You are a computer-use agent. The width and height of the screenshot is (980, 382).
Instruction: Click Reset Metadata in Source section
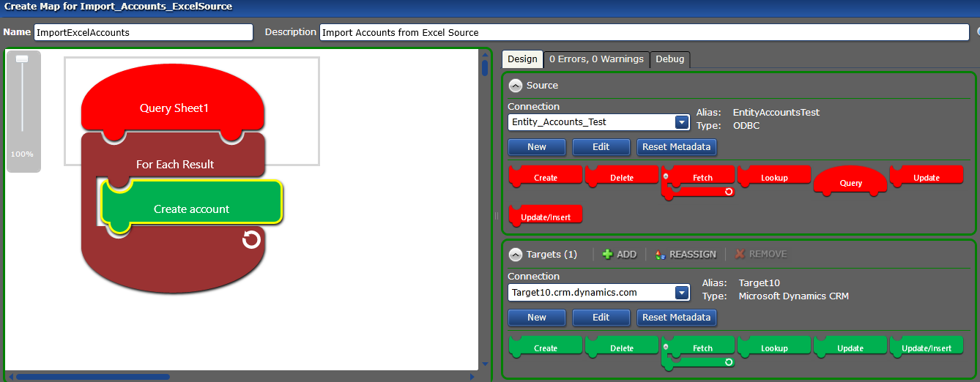(x=676, y=146)
